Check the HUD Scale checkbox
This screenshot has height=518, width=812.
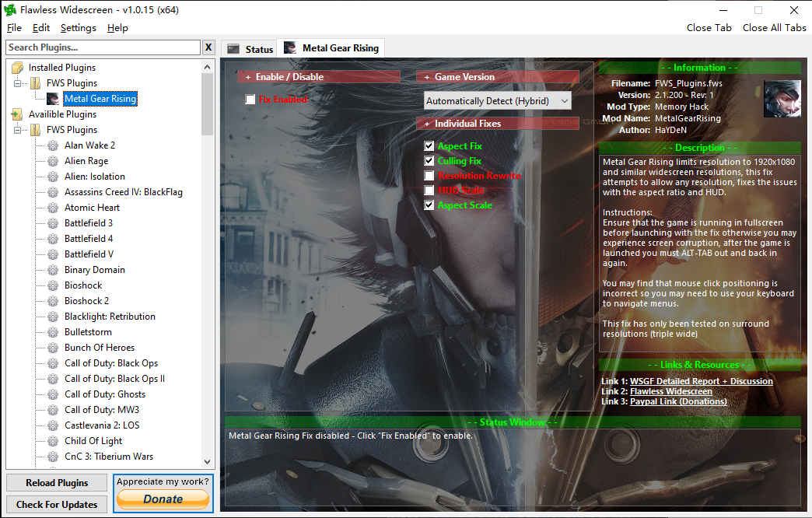click(429, 190)
